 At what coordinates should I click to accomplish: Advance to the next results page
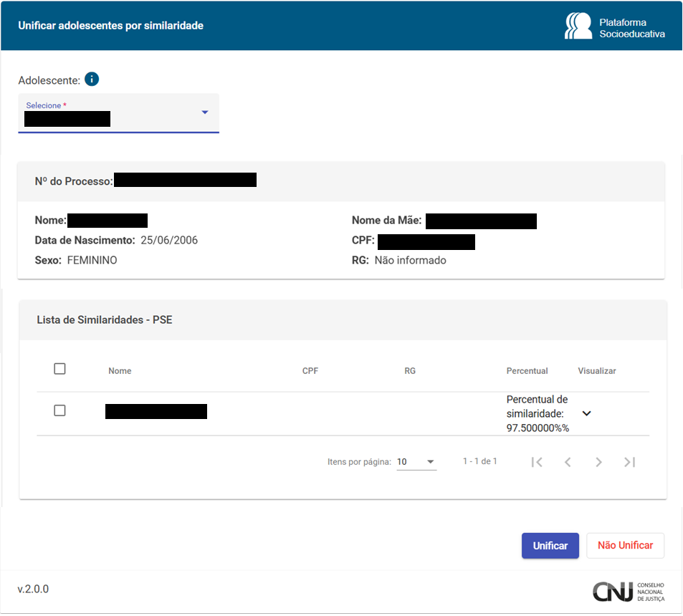click(x=598, y=462)
